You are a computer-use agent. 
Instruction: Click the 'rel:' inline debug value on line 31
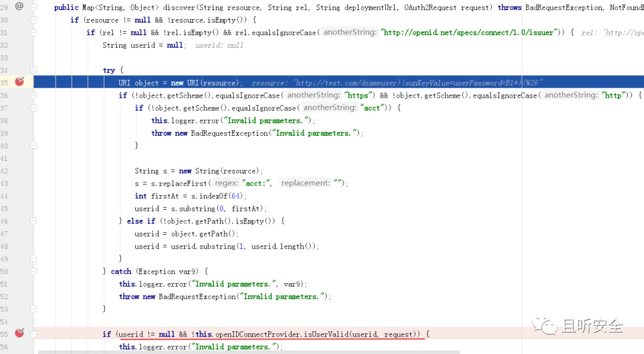(x=612, y=32)
